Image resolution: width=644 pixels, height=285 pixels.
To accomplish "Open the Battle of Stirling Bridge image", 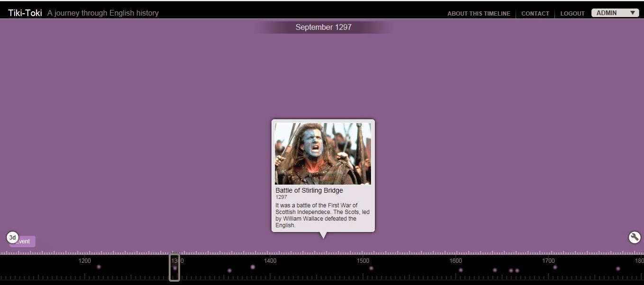I will coord(323,153).
